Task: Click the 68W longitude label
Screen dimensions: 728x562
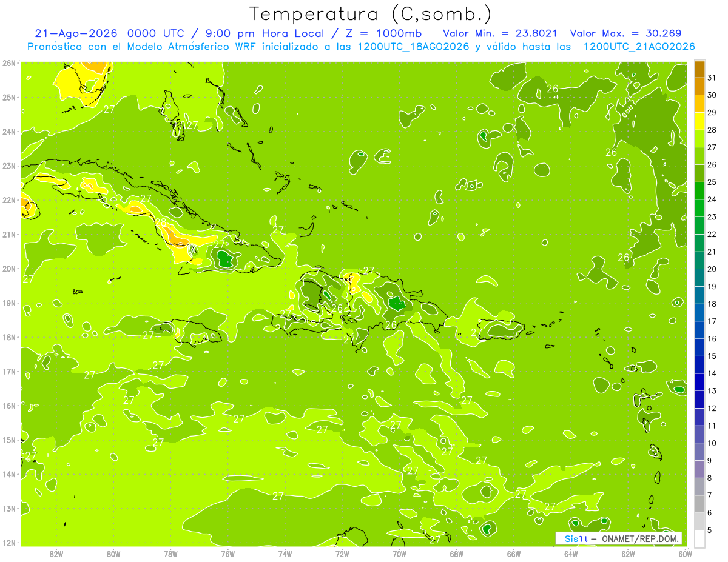Action: 457,554
